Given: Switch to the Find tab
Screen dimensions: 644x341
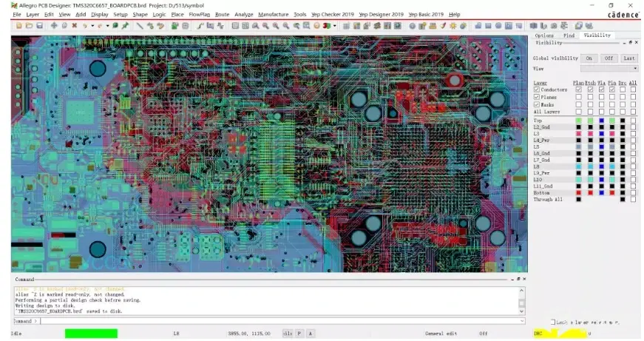Looking at the screenshot, I should (569, 36).
